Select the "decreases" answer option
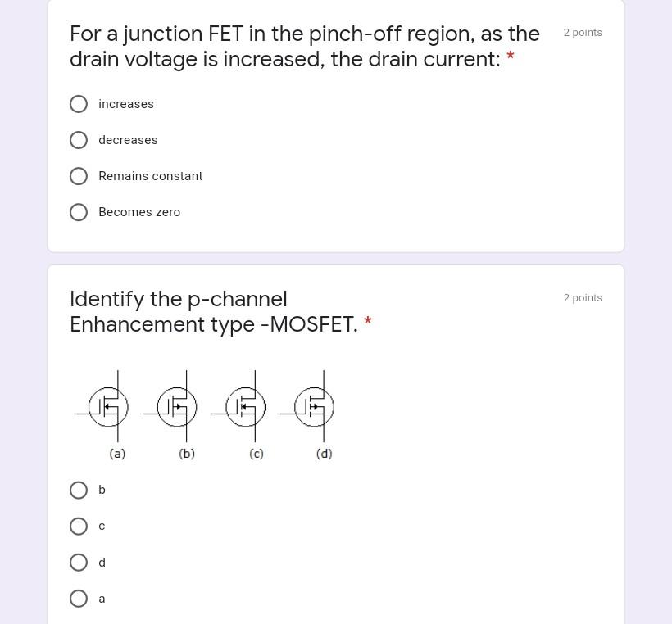The height and width of the screenshot is (624, 672). (79, 140)
